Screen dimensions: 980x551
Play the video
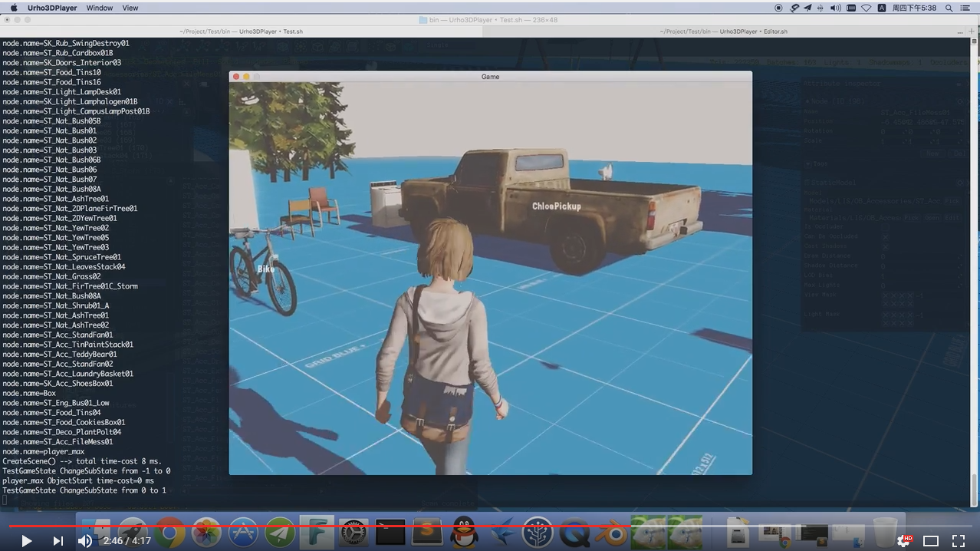(x=26, y=541)
